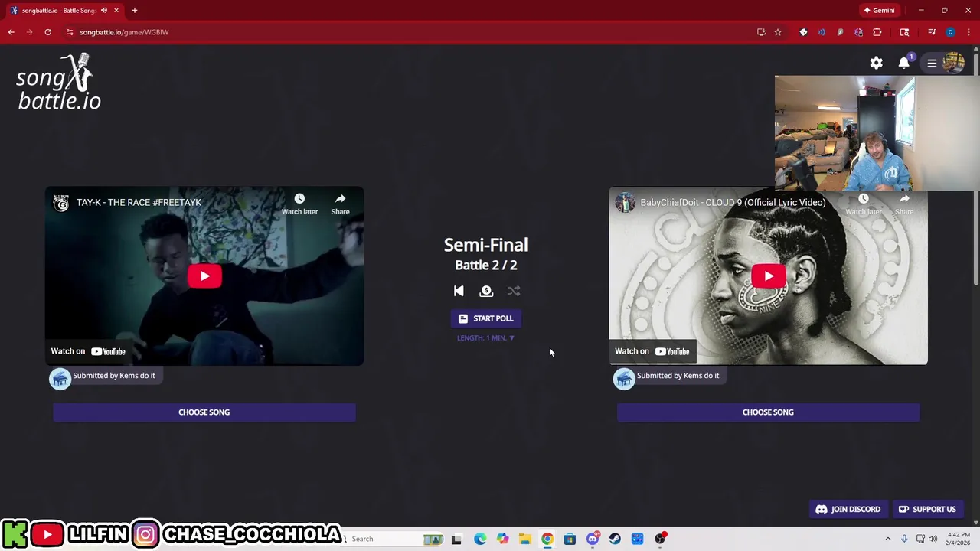This screenshot has width=980, height=551.
Task: Click submitter avatar under TAY-K video
Action: tap(60, 379)
